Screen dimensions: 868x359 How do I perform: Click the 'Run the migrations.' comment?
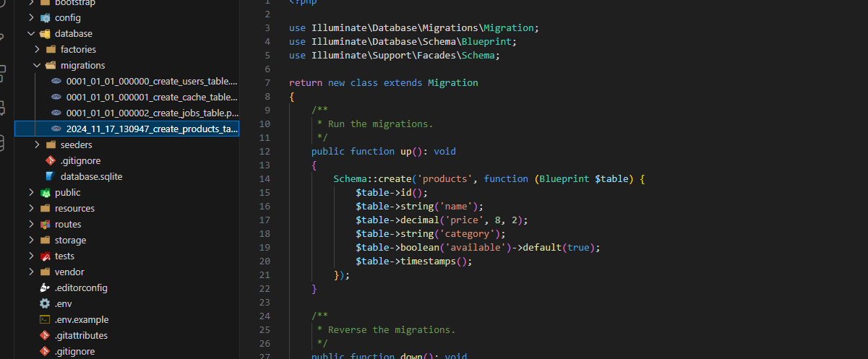[x=381, y=124]
